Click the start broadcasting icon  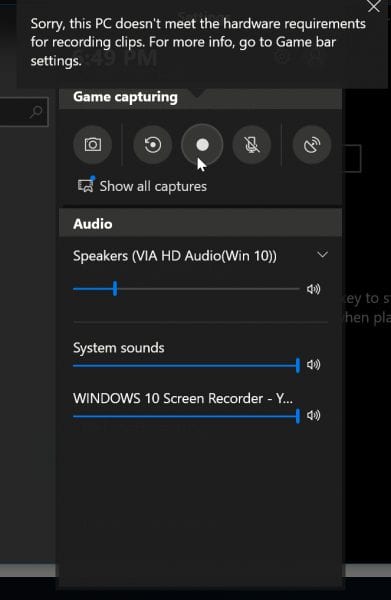pos(311,145)
